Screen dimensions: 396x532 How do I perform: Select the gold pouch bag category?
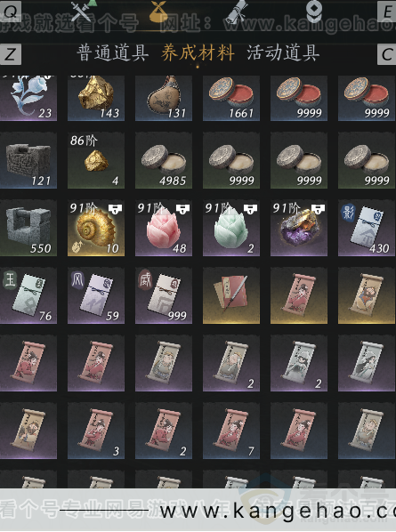coord(158,11)
